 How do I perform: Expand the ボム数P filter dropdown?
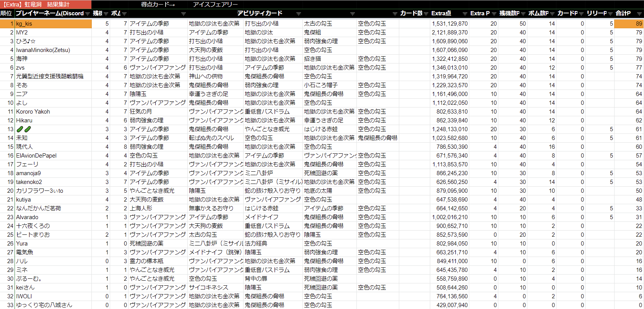[552, 14]
